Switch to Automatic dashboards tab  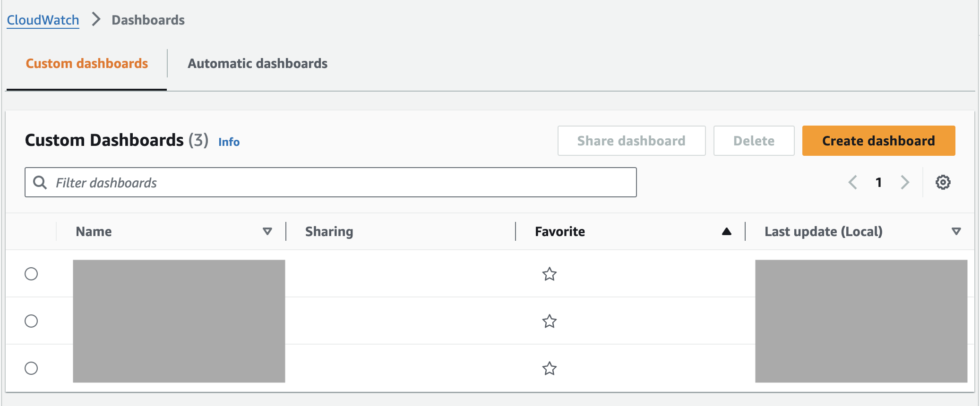click(258, 64)
